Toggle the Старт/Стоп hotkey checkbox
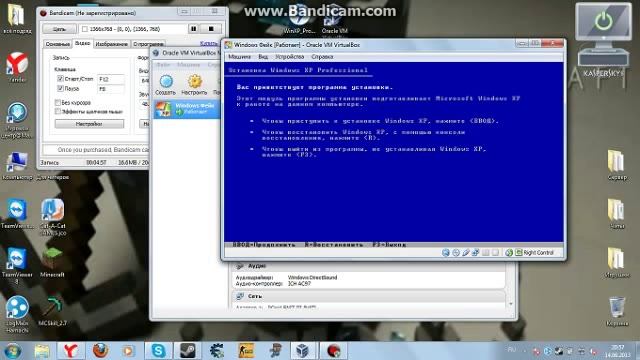Viewport: 640px width, 360px height. tap(60, 78)
